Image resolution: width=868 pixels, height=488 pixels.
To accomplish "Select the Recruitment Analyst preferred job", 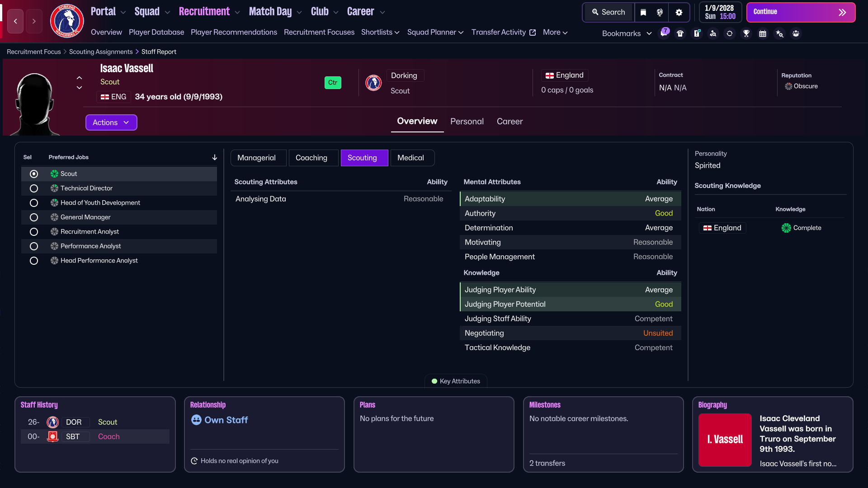I will coord(34,232).
